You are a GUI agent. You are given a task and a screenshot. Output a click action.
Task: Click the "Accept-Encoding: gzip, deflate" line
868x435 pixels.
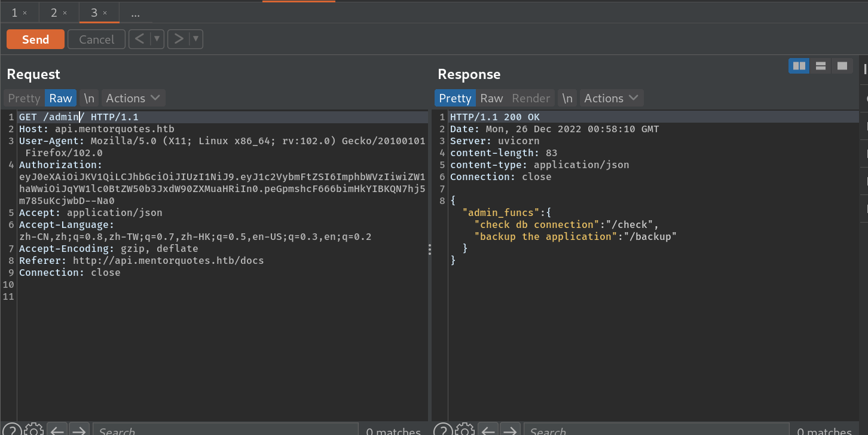(x=108, y=248)
